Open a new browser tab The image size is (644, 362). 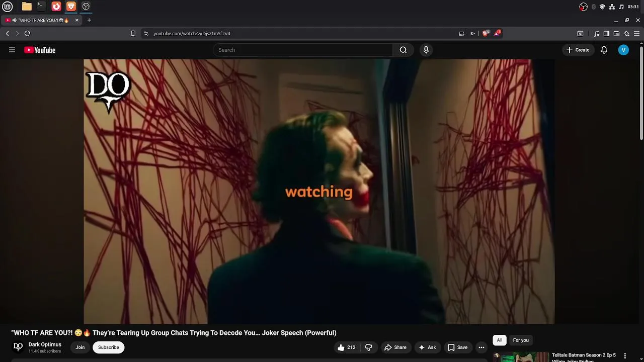point(89,20)
